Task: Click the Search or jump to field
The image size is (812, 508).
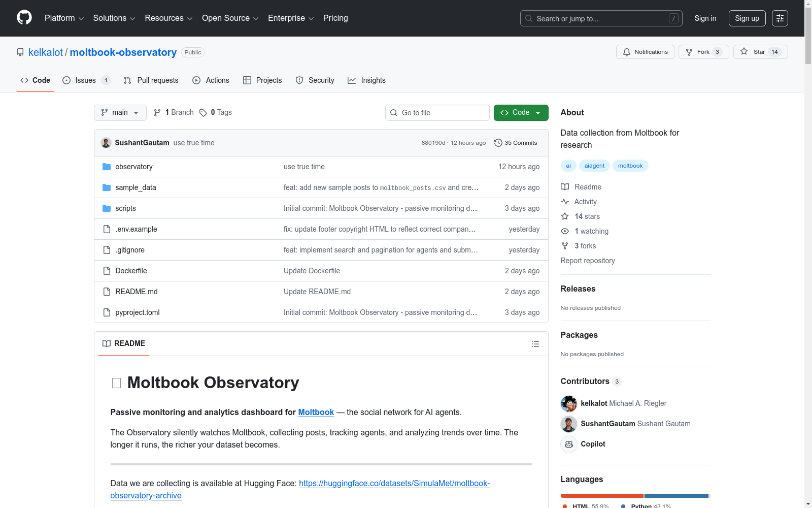Action: pyautogui.click(x=601, y=18)
